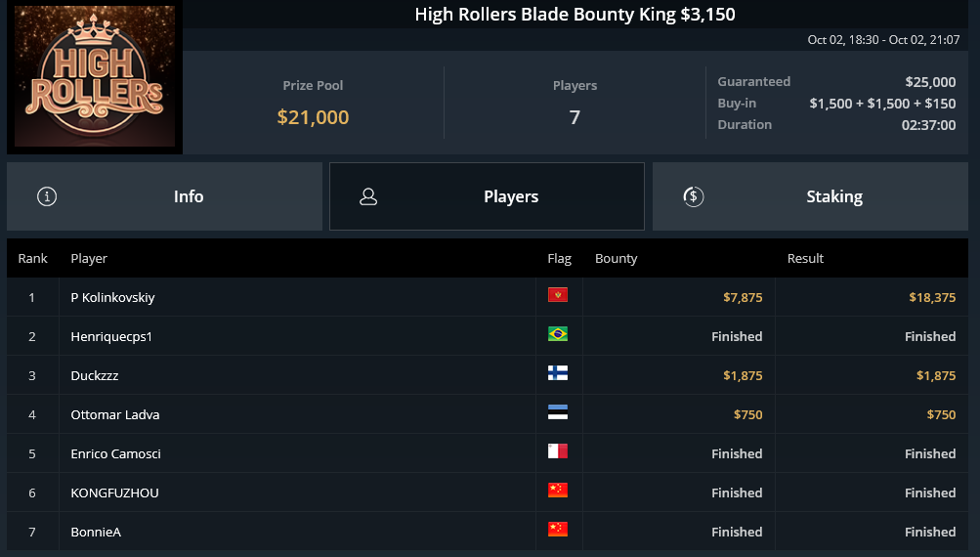Click the Brazil flag next to Henriquecps1
The image size is (980, 557).
pyautogui.click(x=558, y=334)
